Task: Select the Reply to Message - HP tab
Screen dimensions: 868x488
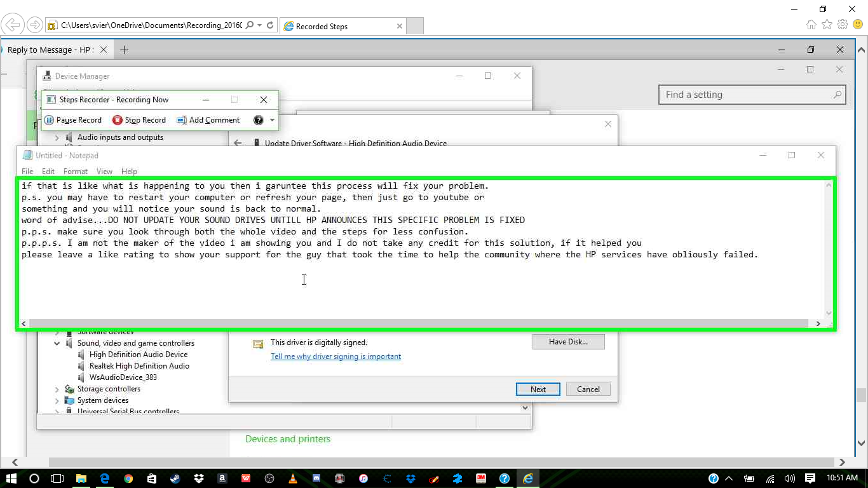Action: click(50, 50)
